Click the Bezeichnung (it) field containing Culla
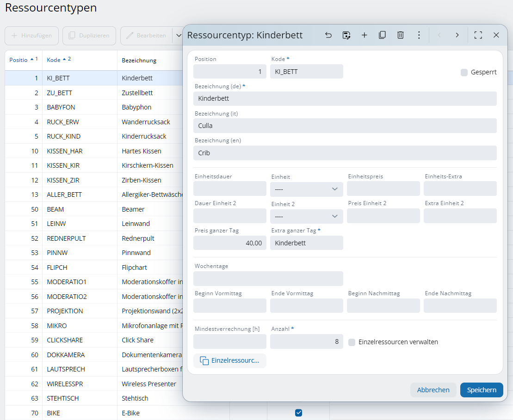Image resolution: width=513 pixels, height=420 pixels. pyautogui.click(x=345, y=126)
